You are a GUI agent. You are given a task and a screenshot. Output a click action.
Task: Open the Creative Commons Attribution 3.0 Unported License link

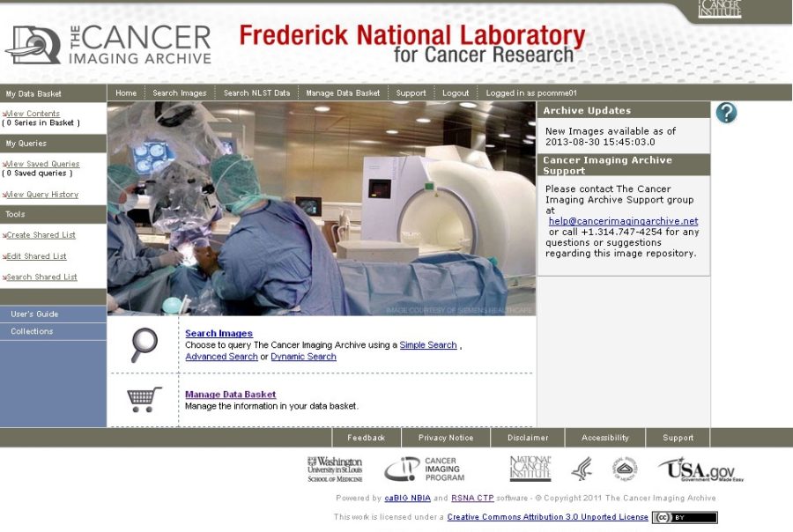click(548, 517)
